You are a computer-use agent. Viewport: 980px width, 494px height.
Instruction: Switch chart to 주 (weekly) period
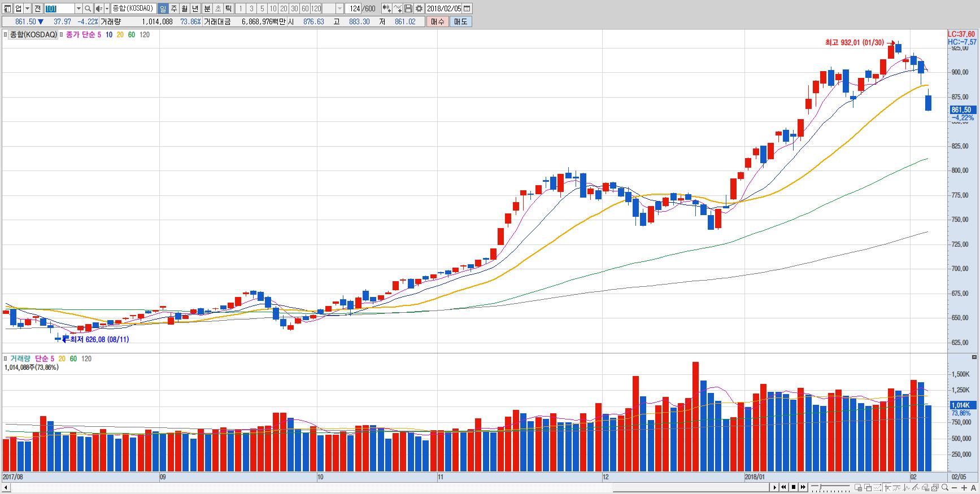(173, 8)
